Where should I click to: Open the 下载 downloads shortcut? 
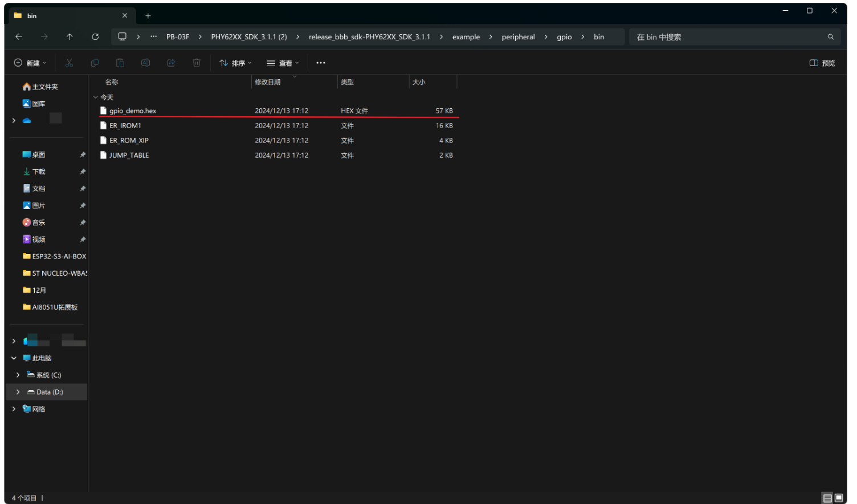34,171
